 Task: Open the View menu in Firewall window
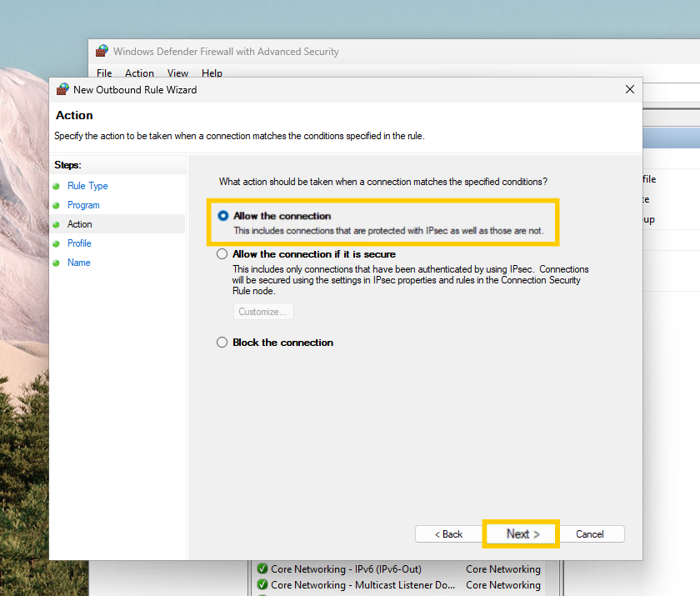177,73
